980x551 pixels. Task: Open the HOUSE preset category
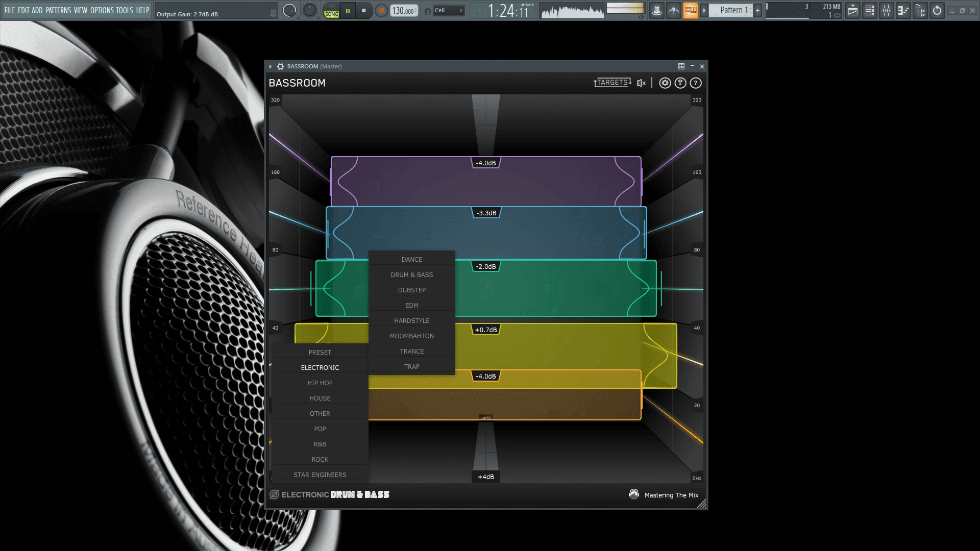click(320, 398)
